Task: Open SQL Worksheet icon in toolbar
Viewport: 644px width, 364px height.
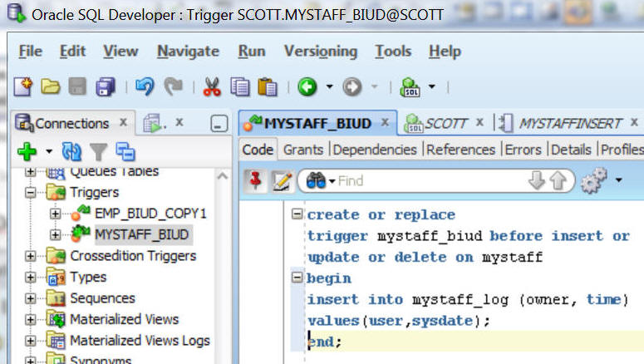Action: point(410,86)
